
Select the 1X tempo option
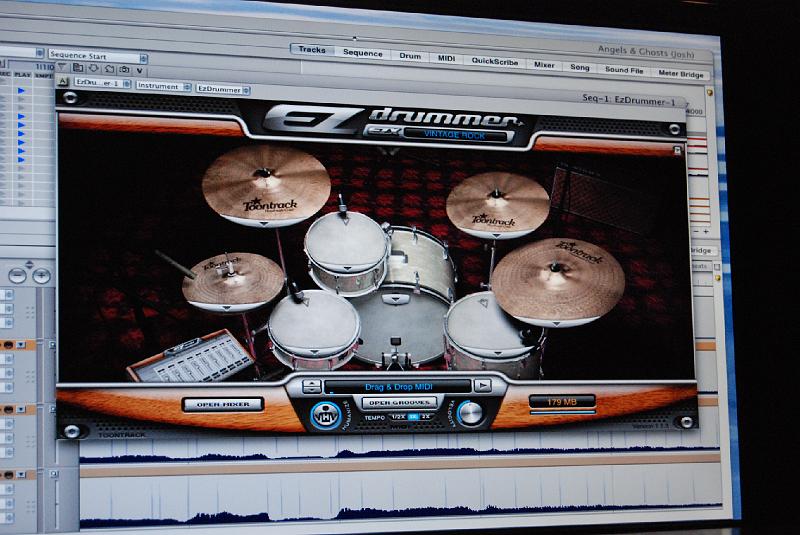pyautogui.click(x=413, y=416)
